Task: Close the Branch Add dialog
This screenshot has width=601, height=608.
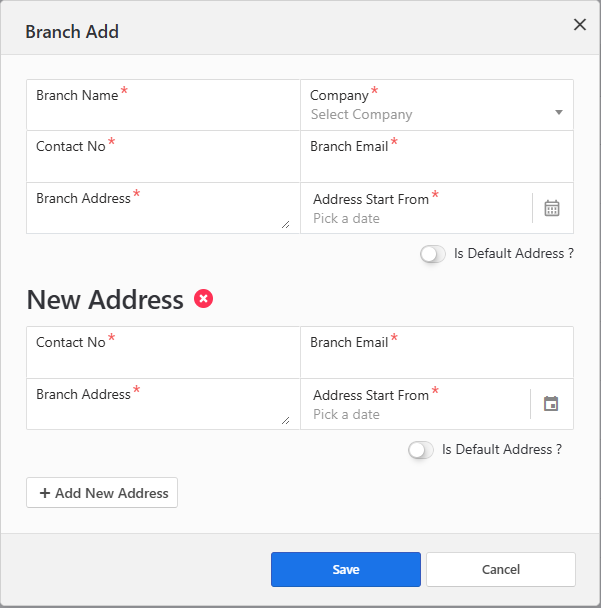Action: click(580, 25)
